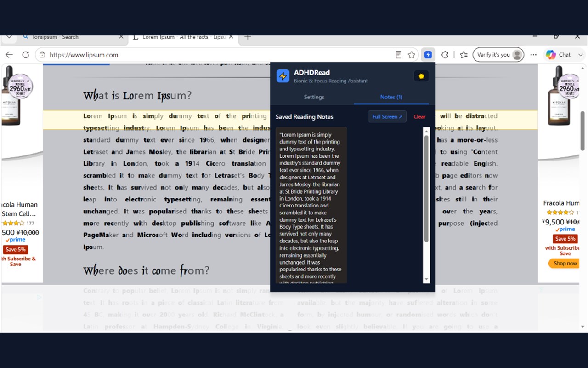The image size is (588, 368).
Task: Click the notes list scrollbar thumb
Action: coord(426,189)
